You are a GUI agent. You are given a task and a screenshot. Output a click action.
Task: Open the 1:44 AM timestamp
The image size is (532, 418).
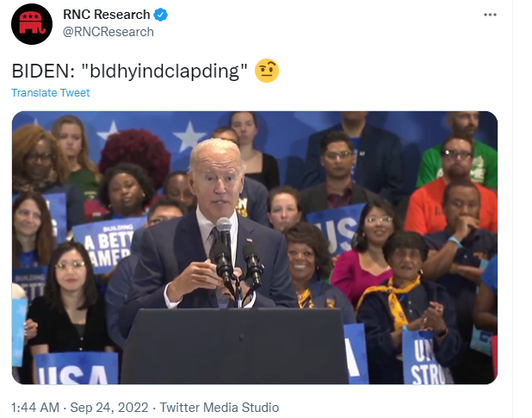coord(35,408)
